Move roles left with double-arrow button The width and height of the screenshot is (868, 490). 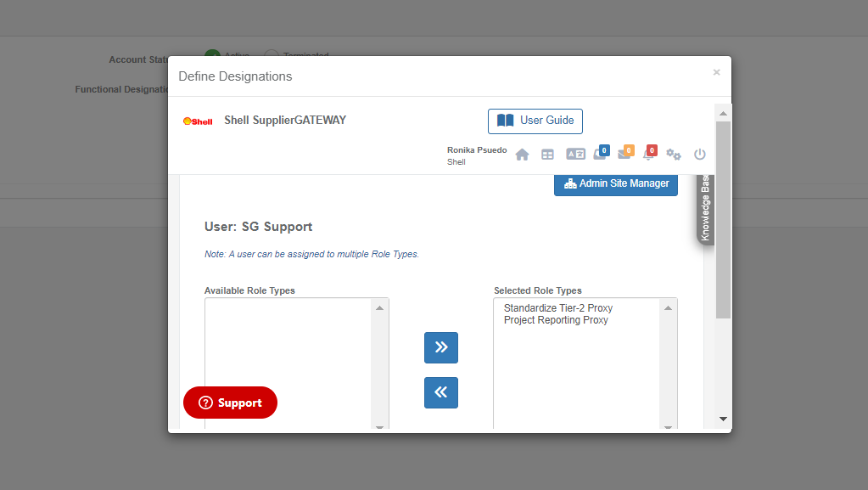point(440,392)
